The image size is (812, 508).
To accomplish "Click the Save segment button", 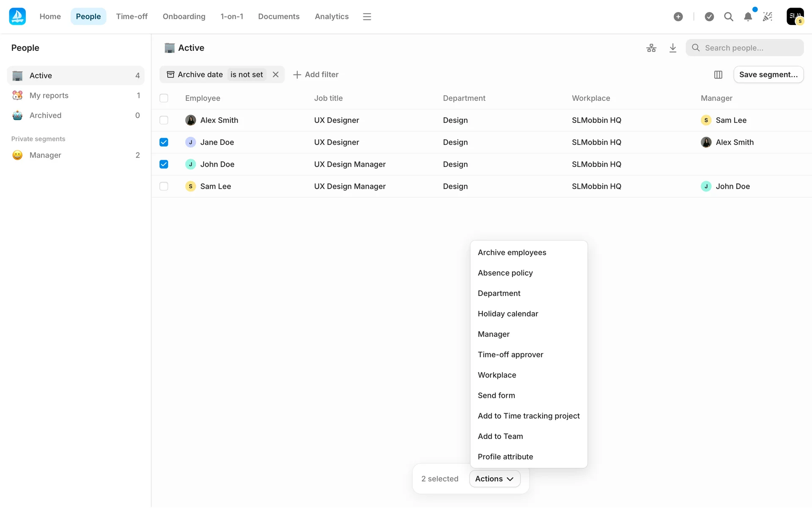I will tap(768, 75).
